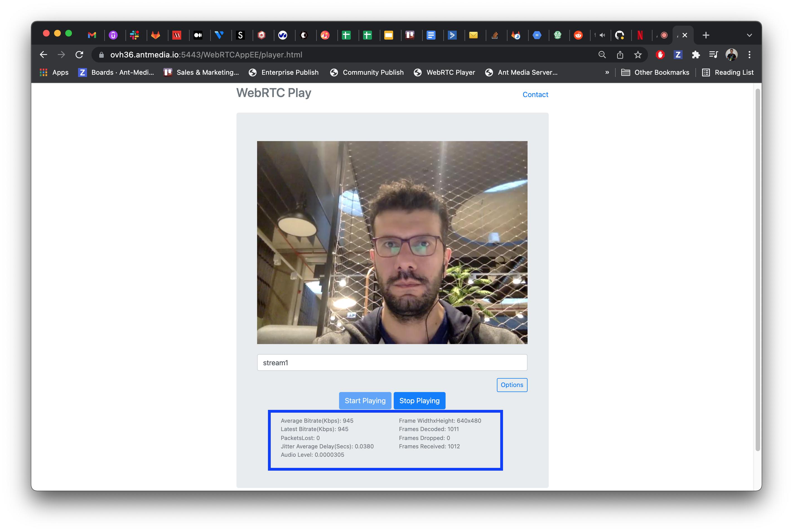
Task: Open the Chrome three-dot menu
Action: pyautogui.click(x=749, y=55)
